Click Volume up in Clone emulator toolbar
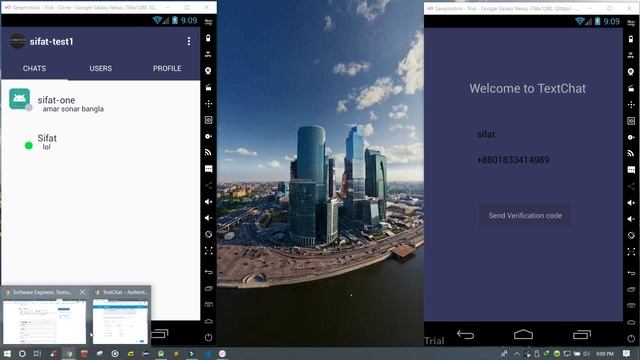This screenshot has height=360, width=640. pos(208,202)
